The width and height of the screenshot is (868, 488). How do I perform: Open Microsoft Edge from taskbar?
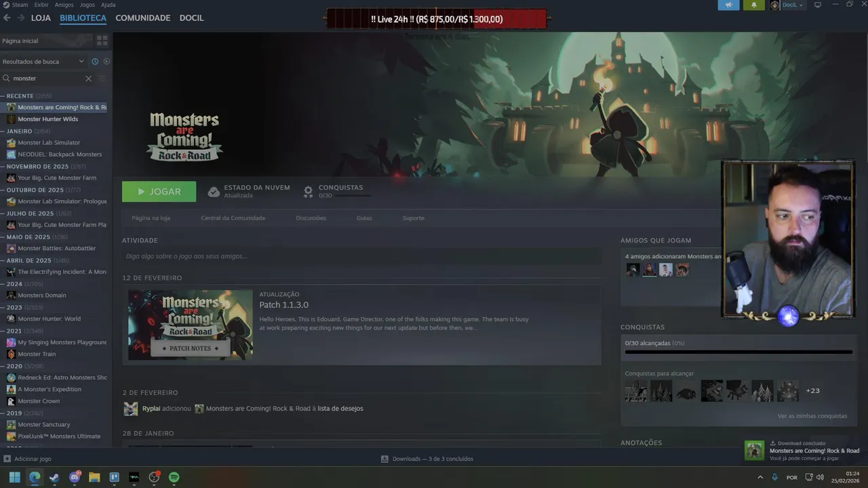click(x=35, y=477)
